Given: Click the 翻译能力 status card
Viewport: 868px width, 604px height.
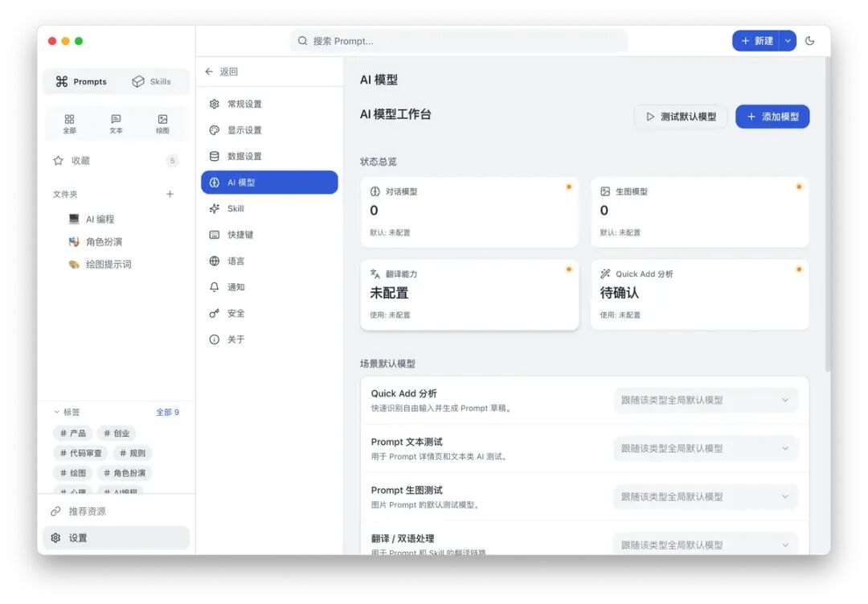Looking at the screenshot, I should (x=469, y=295).
